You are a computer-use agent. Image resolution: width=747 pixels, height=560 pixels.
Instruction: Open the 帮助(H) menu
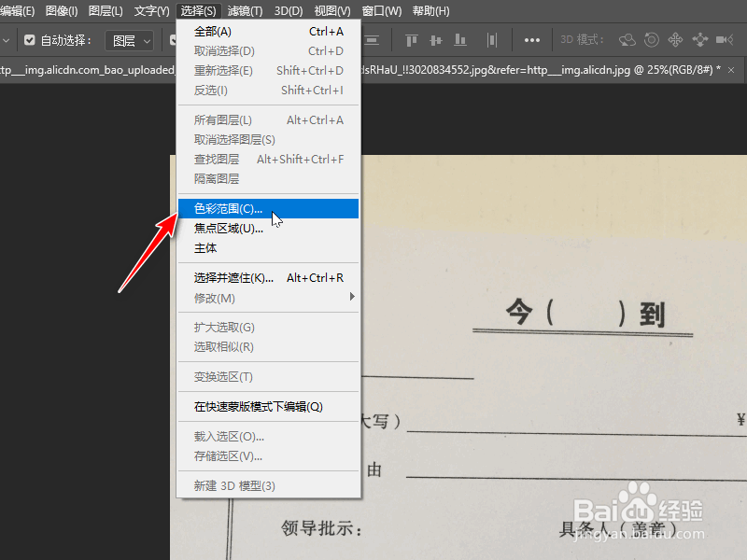pos(430,11)
